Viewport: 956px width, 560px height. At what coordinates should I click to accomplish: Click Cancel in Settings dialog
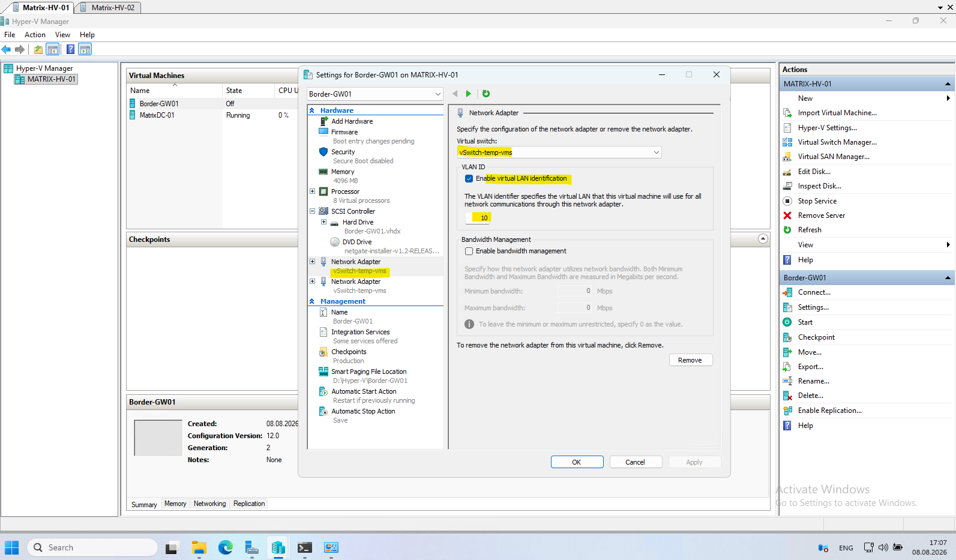coord(636,462)
